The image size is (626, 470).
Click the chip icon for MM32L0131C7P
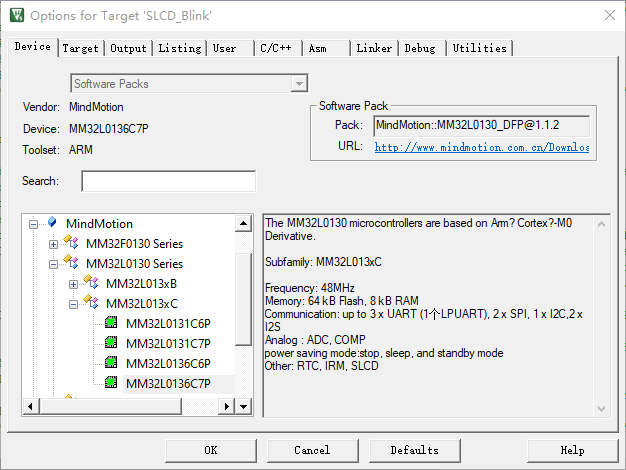coord(111,343)
